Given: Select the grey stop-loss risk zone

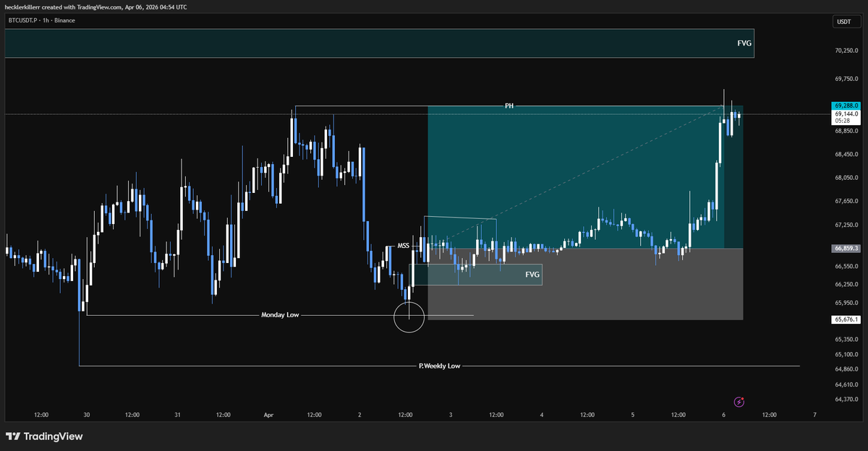Looking at the screenshot, I should (585, 284).
